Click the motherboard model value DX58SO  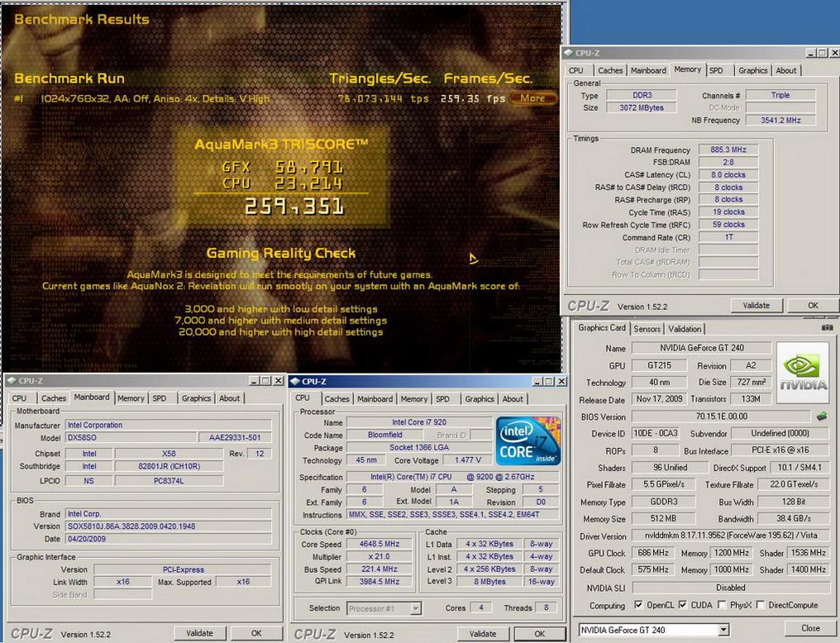[131, 437]
